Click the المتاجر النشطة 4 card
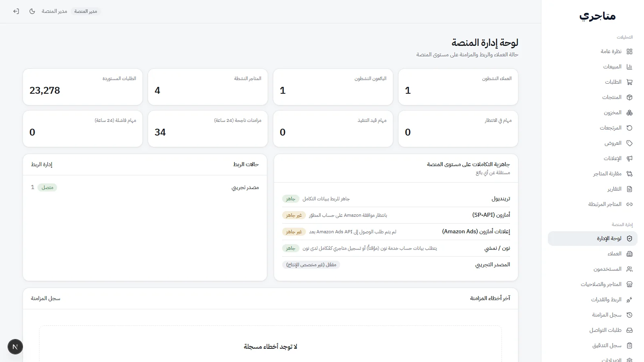The width and height of the screenshot is (644, 362). pos(208,87)
